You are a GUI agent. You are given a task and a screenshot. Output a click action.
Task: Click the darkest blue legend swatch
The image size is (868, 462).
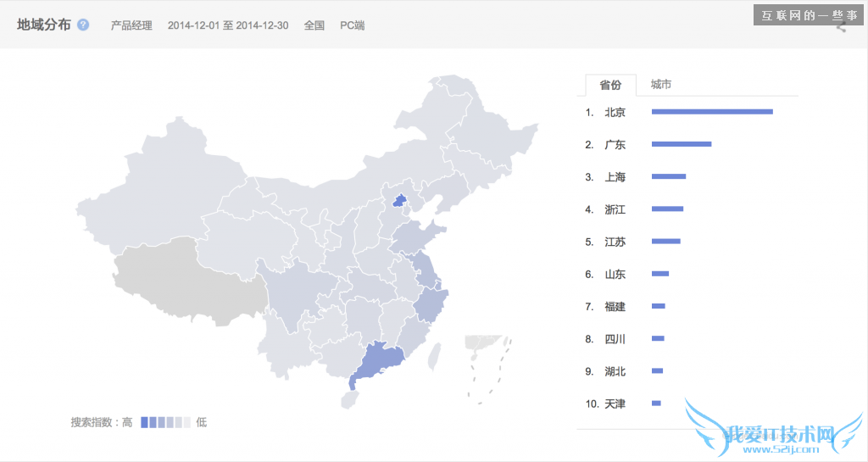145,422
